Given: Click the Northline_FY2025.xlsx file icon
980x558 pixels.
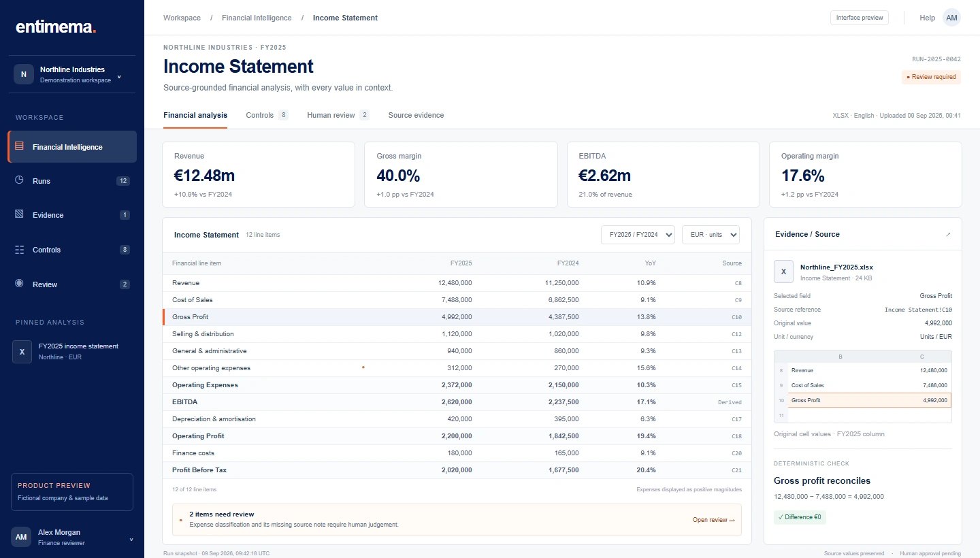Looking at the screenshot, I should 783,272.
